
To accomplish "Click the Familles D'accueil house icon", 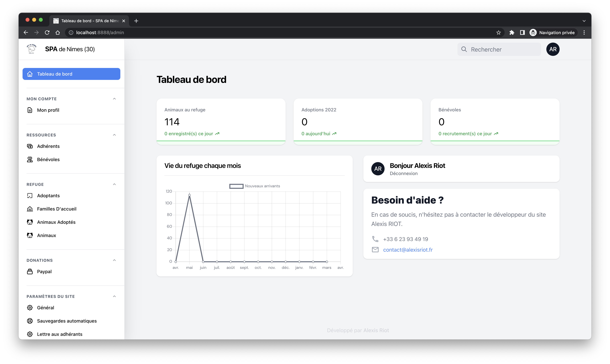I will coord(30,209).
